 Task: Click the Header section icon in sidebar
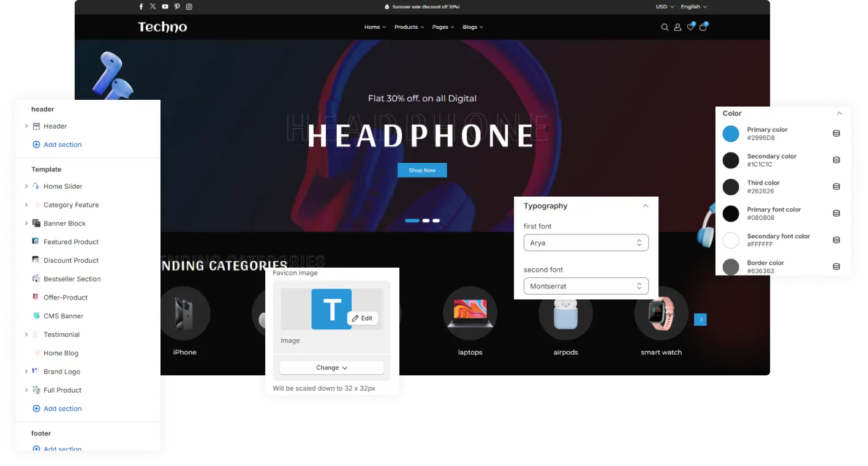point(36,126)
